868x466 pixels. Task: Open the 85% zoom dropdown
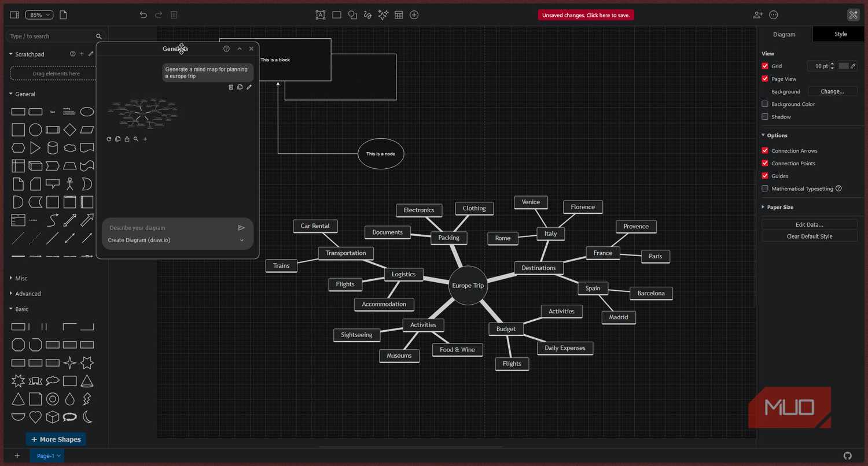click(x=40, y=15)
